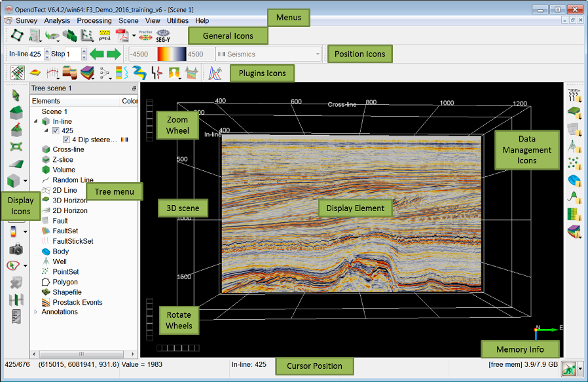
Task: Open the Seismics colortable dropdown
Action: [318, 54]
